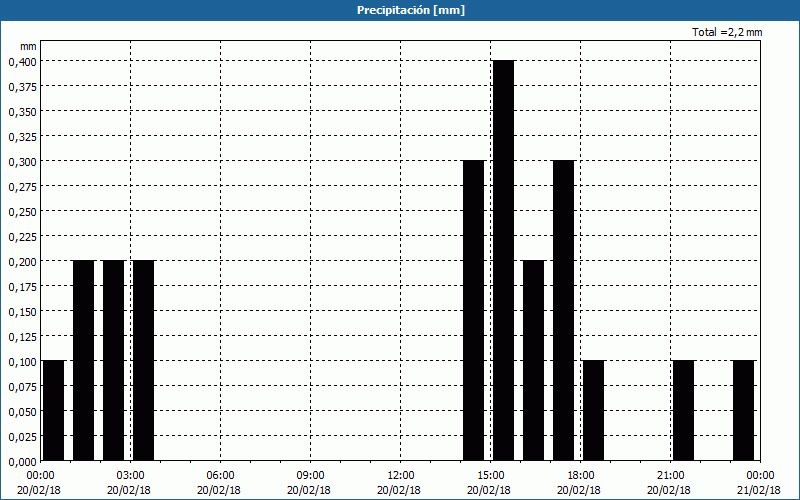Viewport: 800px width, 500px height.
Task: Click the last 0,100 bar before midnight 21/02/18
Action: (x=744, y=410)
